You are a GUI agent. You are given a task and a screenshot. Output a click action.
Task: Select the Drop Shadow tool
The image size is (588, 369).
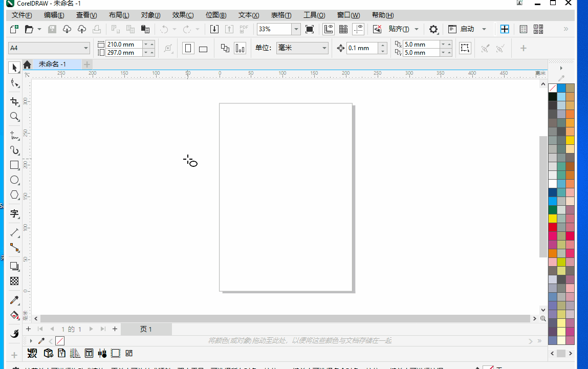[14, 266]
